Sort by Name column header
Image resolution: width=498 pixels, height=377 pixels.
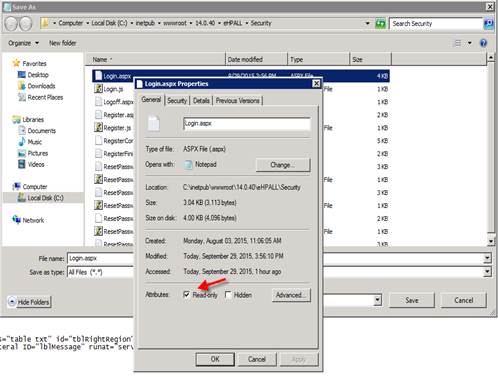click(155, 59)
